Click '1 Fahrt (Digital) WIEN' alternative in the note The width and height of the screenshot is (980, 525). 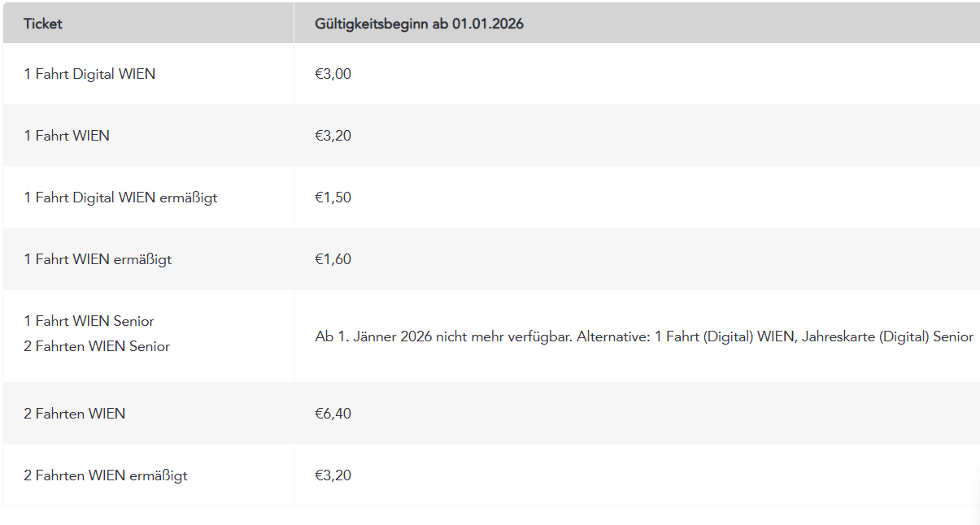(x=724, y=336)
